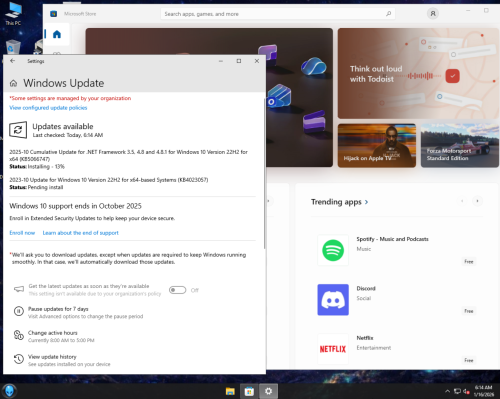Click Free button for Spotify
This screenshot has height=399, width=500.
[469, 262]
